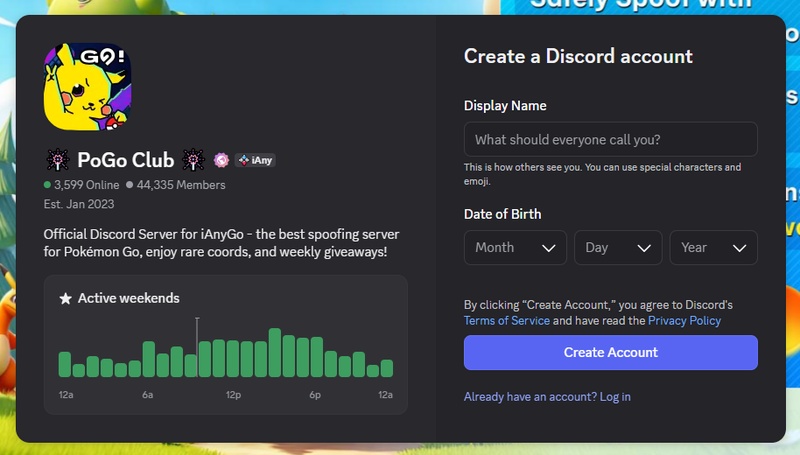Screen dimensions: 800x455
Task: Click the Est. Jan 2023 text
Action: (79, 204)
